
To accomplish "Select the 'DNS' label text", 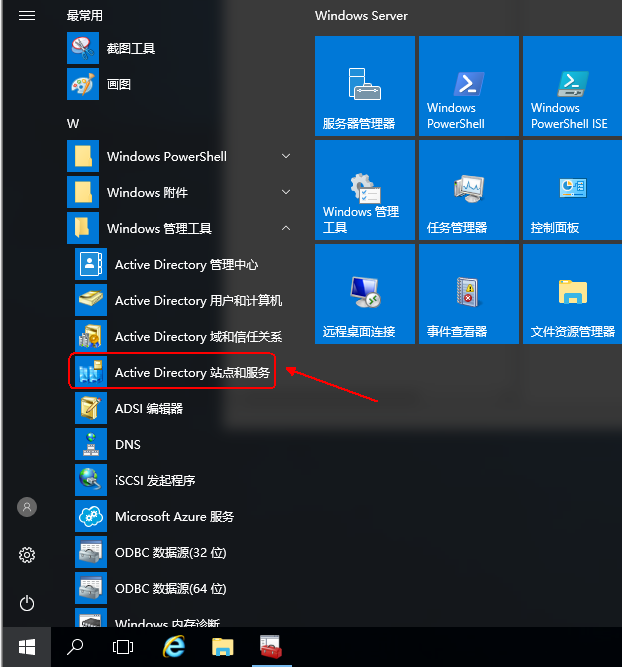I will point(128,445).
